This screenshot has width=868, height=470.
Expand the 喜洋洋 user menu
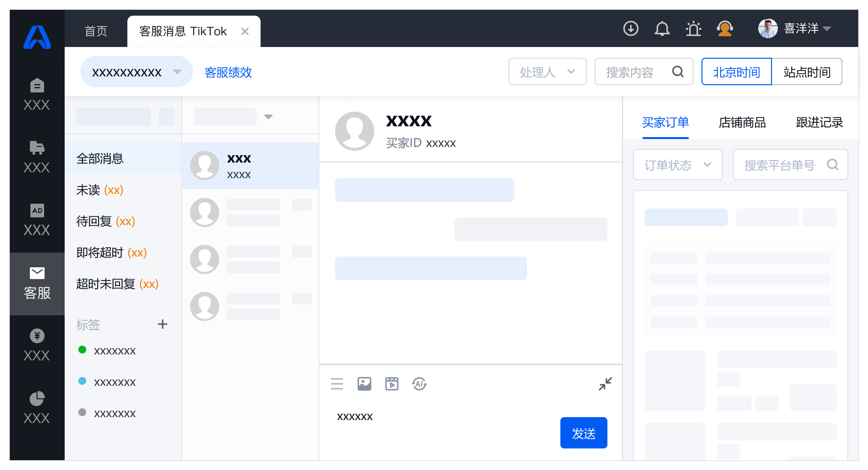[795, 28]
